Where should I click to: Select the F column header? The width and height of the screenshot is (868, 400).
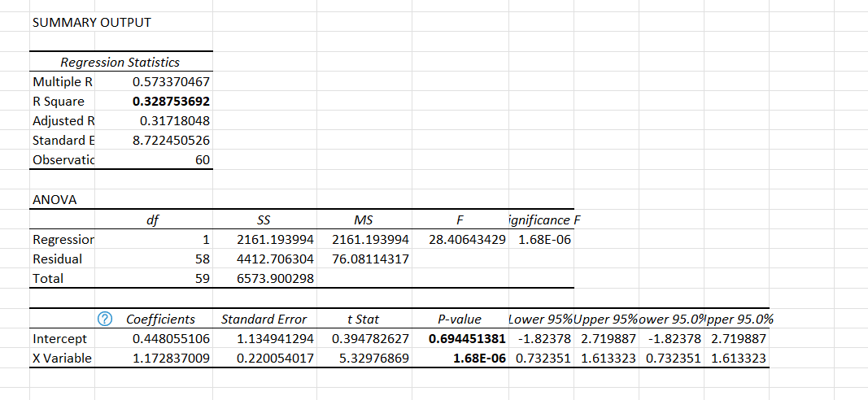(x=458, y=221)
